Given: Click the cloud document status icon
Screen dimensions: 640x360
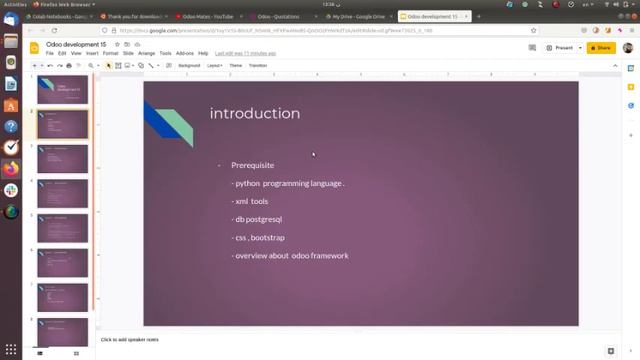Looking at the screenshot, I should point(137,44).
